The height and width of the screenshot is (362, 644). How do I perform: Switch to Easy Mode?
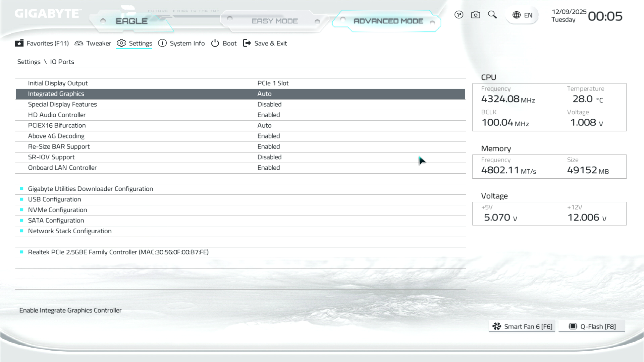tap(274, 21)
